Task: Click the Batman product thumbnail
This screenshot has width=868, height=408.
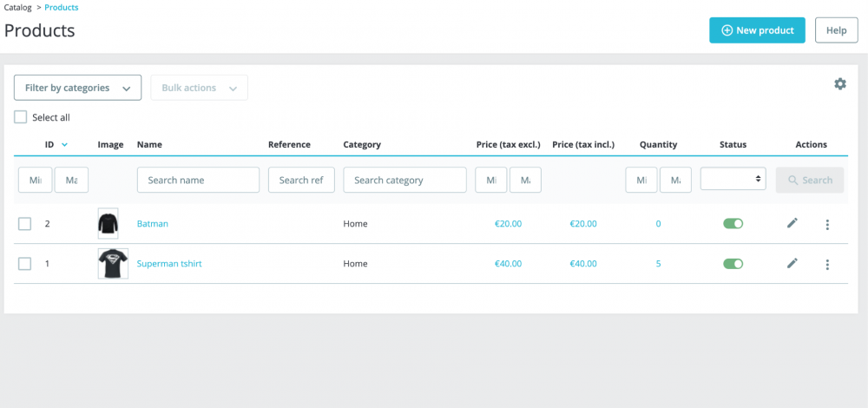Action: (x=108, y=224)
